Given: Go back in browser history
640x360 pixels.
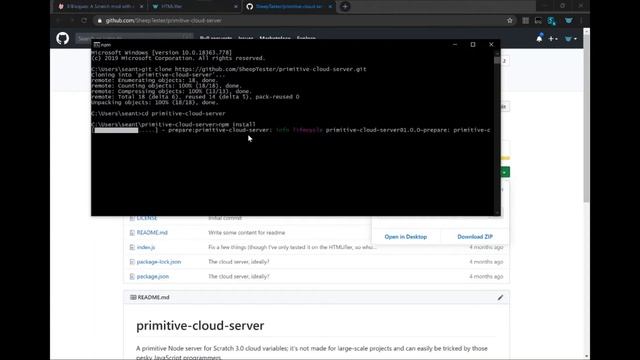Looking at the screenshot, I should (x=59, y=20).
